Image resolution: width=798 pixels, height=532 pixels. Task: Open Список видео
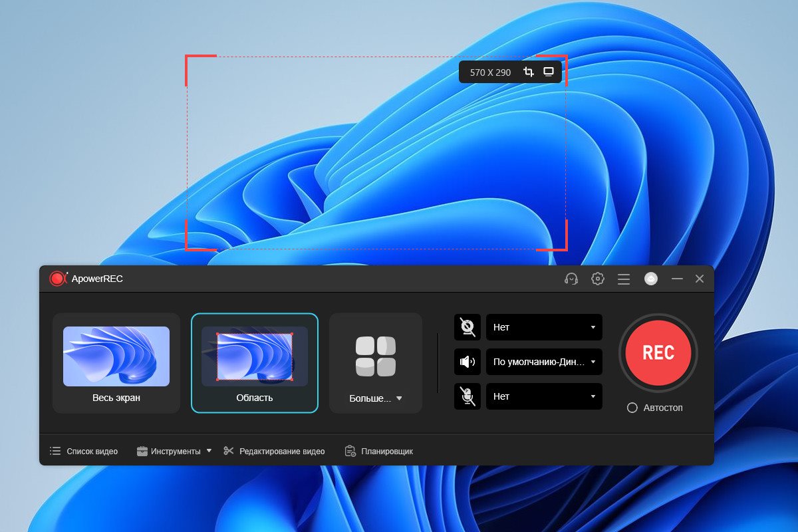pyautogui.click(x=84, y=451)
